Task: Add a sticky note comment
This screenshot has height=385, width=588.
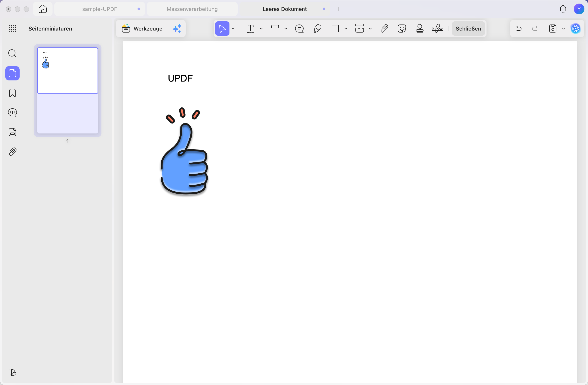Action: pos(299,29)
